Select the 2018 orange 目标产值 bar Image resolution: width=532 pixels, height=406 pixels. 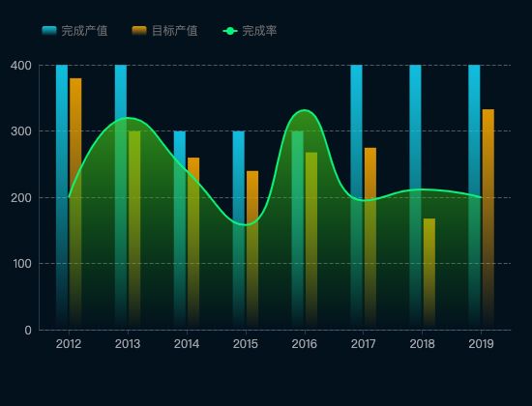click(429, 275)
